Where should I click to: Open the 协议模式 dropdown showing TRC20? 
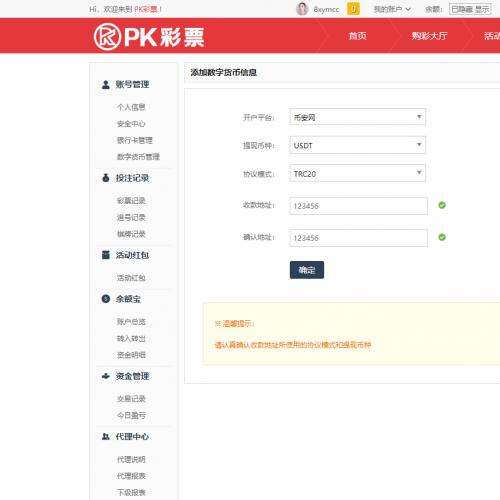click(x=358, y=173)
